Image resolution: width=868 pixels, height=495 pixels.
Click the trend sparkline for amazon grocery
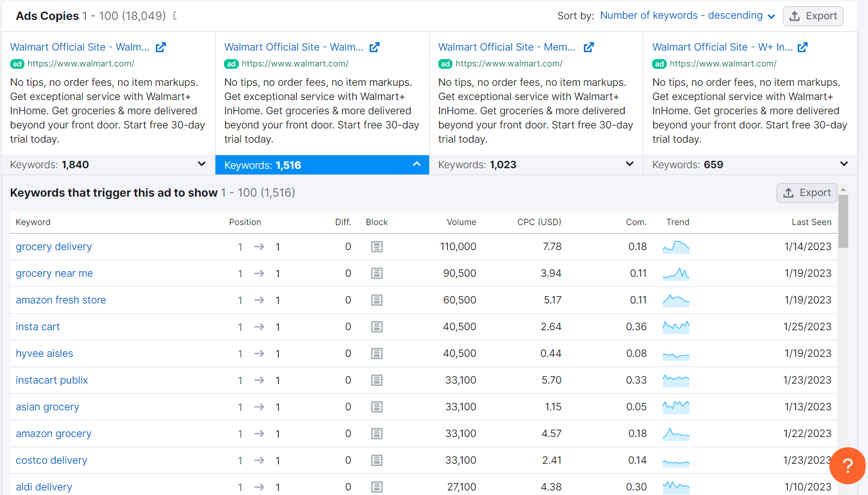point(676,434)
